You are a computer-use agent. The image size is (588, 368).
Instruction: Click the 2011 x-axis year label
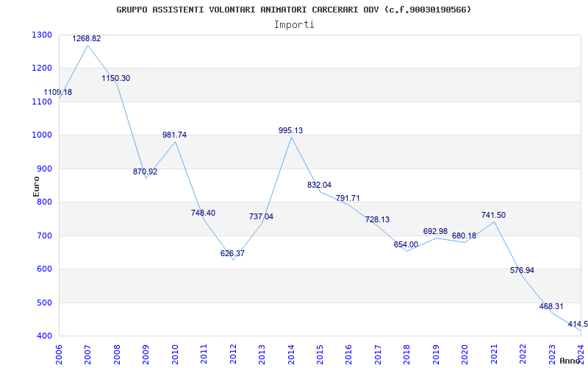tap(204, 353)
